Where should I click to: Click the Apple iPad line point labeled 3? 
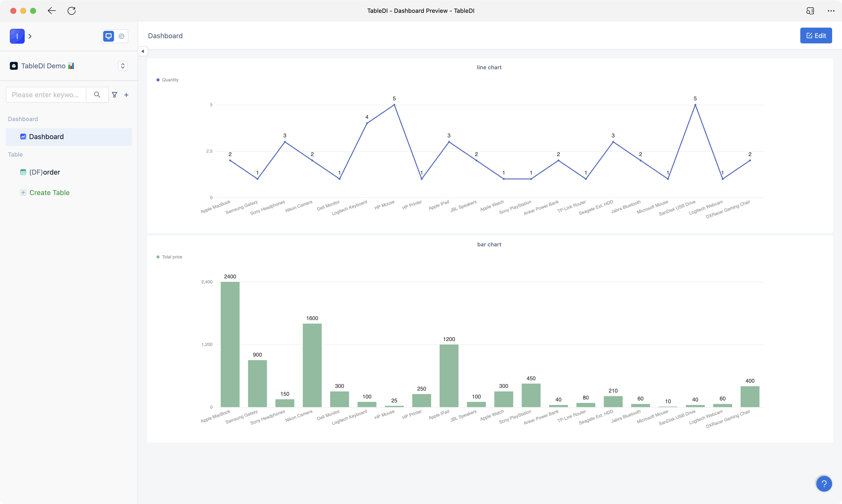[x=449, y=142]
